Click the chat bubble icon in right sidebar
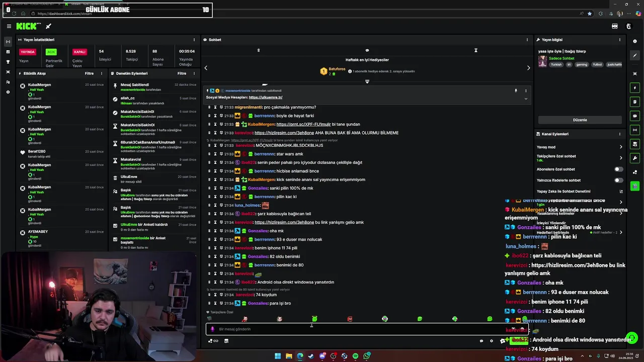Screen dimensions: 644x362 pos(635,116)
